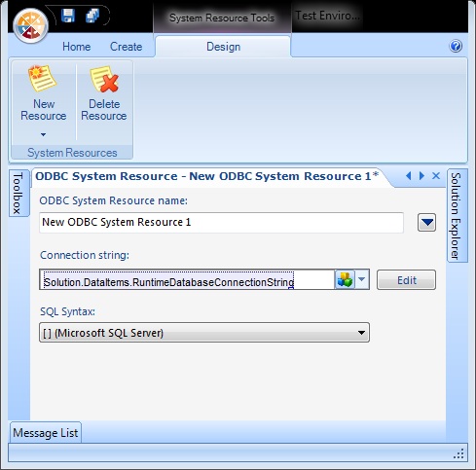Expand the connection string dropdown arrow

click(x=362, y=279)
